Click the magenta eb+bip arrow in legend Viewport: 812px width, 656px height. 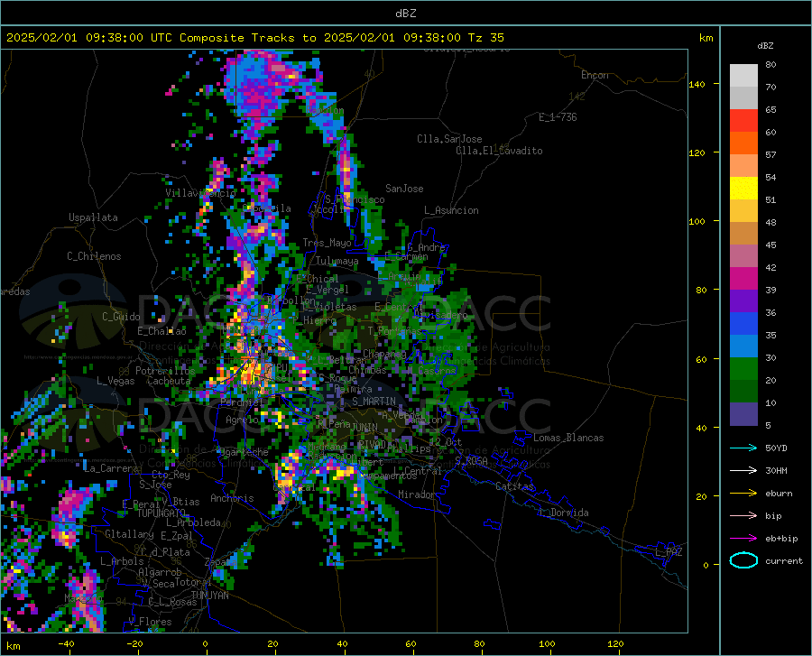point(743,539)
